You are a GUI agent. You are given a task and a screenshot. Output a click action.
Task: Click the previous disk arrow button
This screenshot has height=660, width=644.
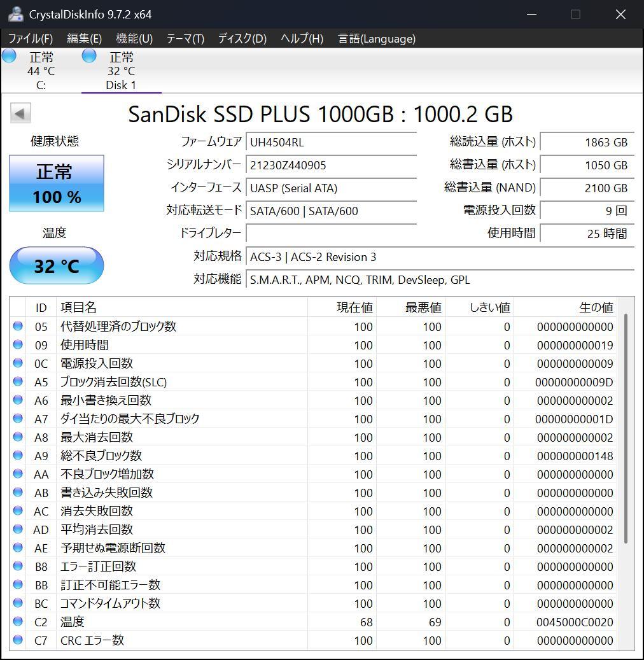[x=20, y=113]
